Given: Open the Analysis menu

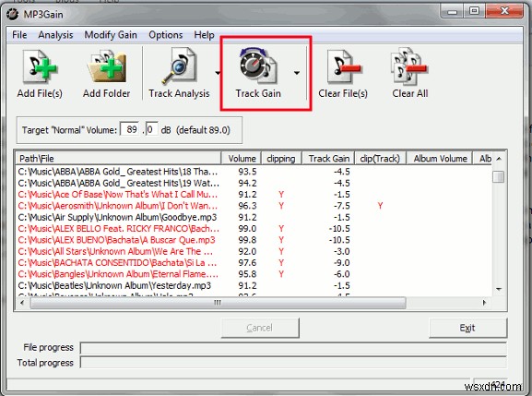Looking at the screenshot, I should pyautogui.click(x=55, y=35).
